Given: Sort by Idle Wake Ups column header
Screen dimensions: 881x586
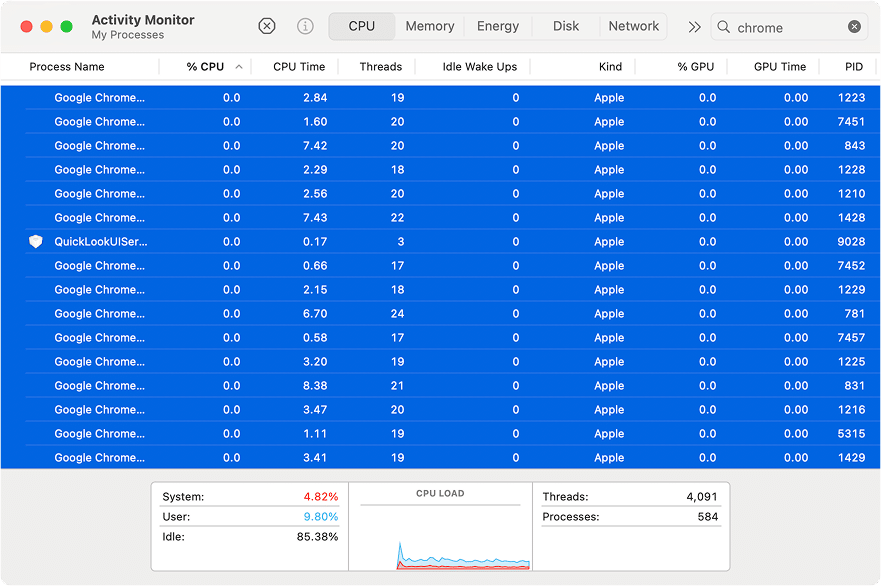Looking at the screenshot, I should [479, 67].
